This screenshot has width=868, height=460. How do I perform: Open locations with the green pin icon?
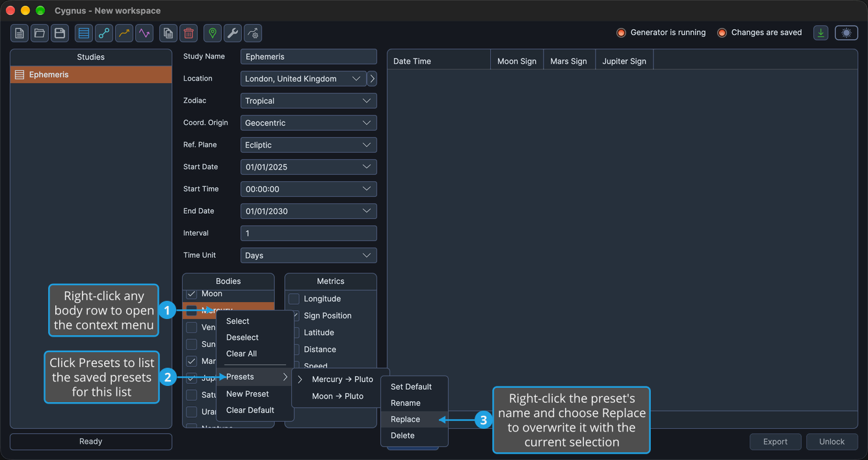coord(213,33)
